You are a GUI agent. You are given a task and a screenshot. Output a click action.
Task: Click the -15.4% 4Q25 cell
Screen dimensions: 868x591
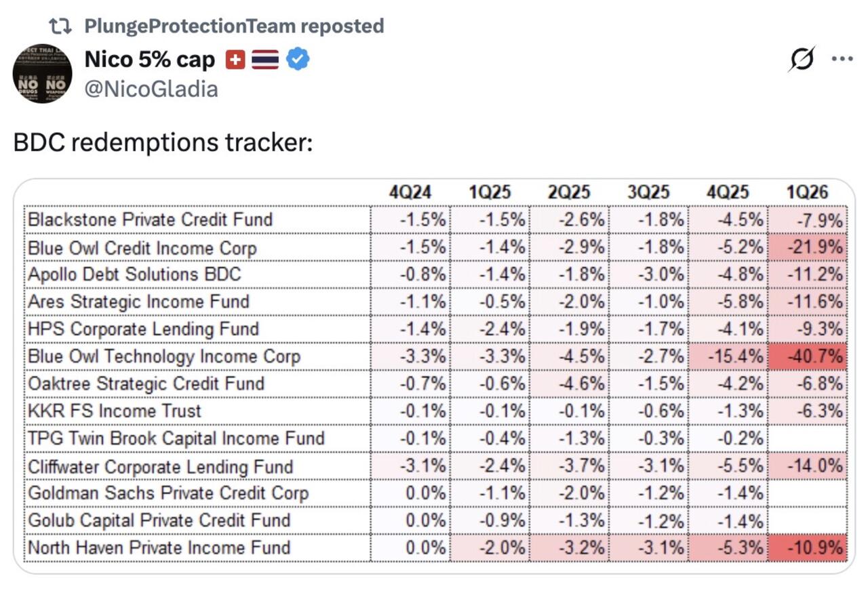point(728,356)
